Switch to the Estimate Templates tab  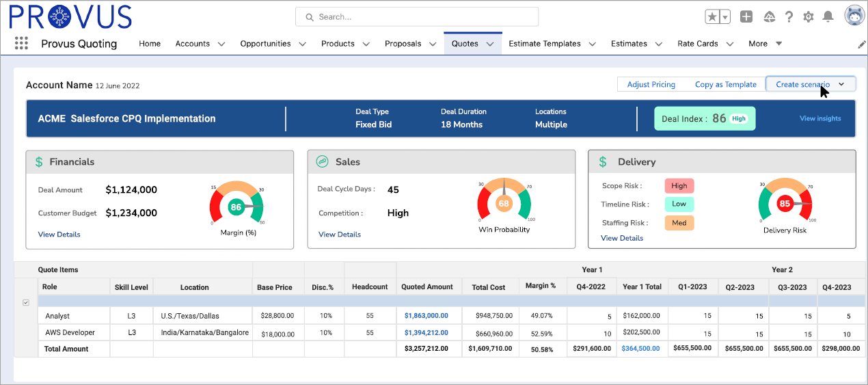tap(544, 44)
